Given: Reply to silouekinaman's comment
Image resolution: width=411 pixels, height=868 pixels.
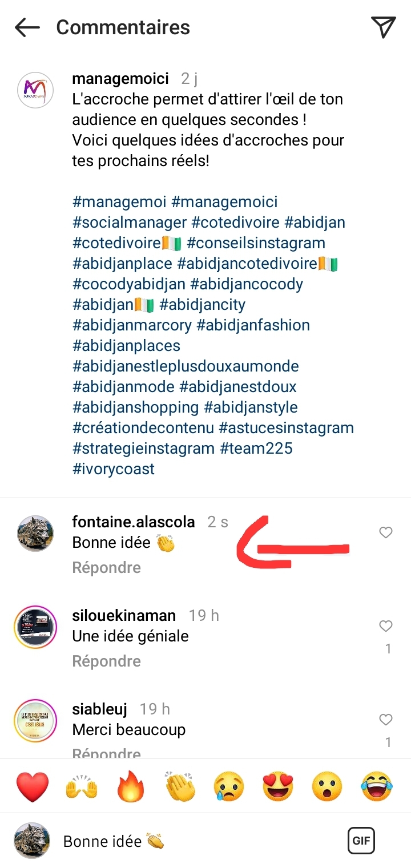Looking at the screenshot, I should coord(106,661).
